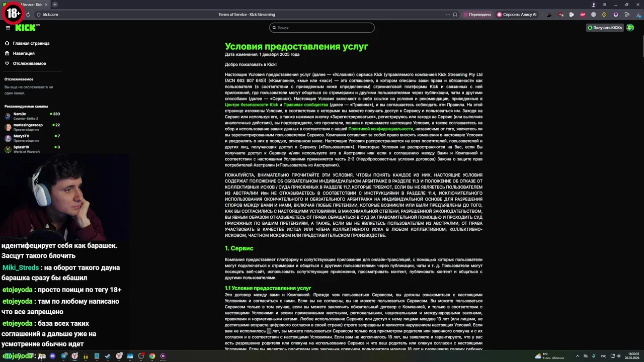The width and height of the screenshot is (644, 362).
Task: Open recommended channel Nem3c
Action: pos(32,116)
